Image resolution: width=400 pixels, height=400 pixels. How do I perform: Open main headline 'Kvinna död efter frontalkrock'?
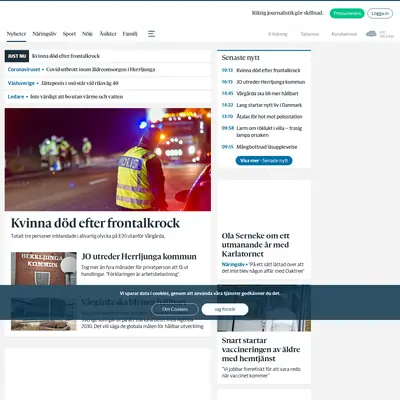(95, 223)
